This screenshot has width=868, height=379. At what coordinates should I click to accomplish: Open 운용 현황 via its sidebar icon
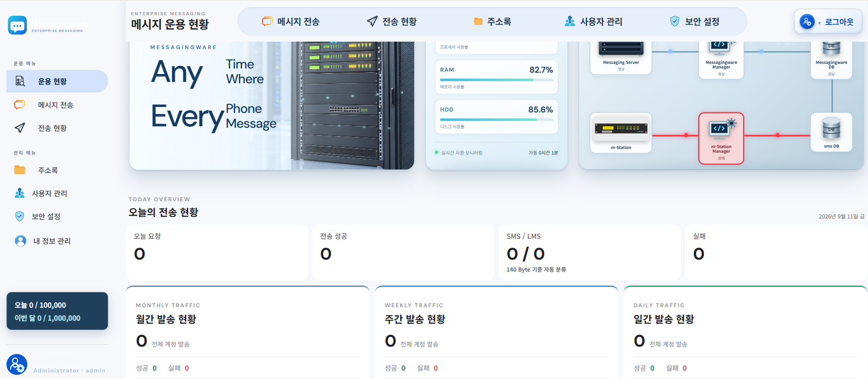pos(20,81)
